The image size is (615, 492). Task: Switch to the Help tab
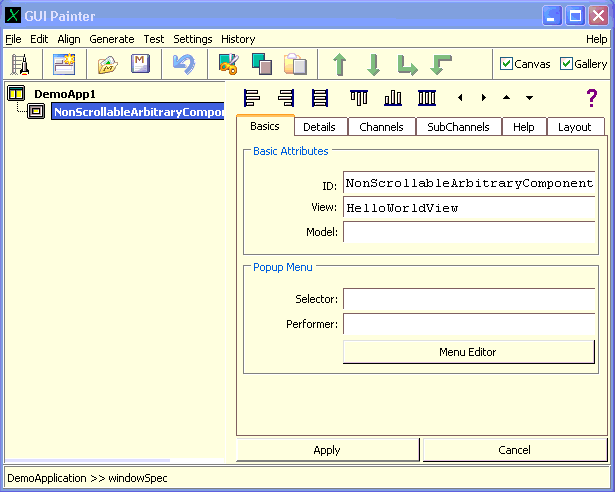pyautogui.click(x=524, y=127)
